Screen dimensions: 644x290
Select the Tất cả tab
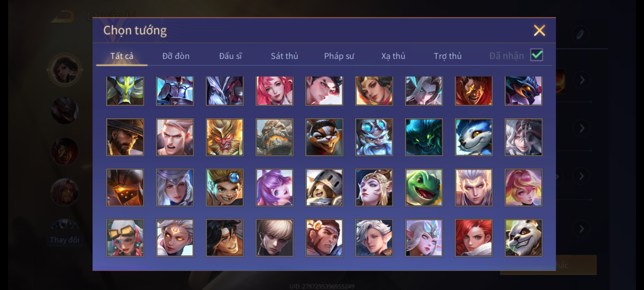[x=122, y=56]
